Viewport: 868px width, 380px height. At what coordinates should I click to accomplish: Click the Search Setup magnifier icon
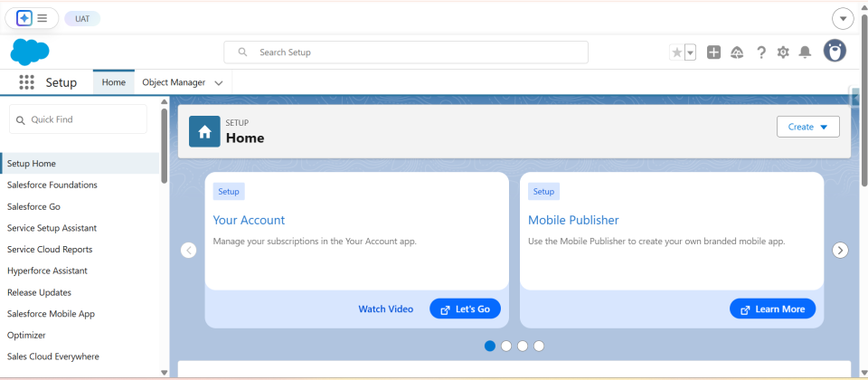[x=242, y=52]
